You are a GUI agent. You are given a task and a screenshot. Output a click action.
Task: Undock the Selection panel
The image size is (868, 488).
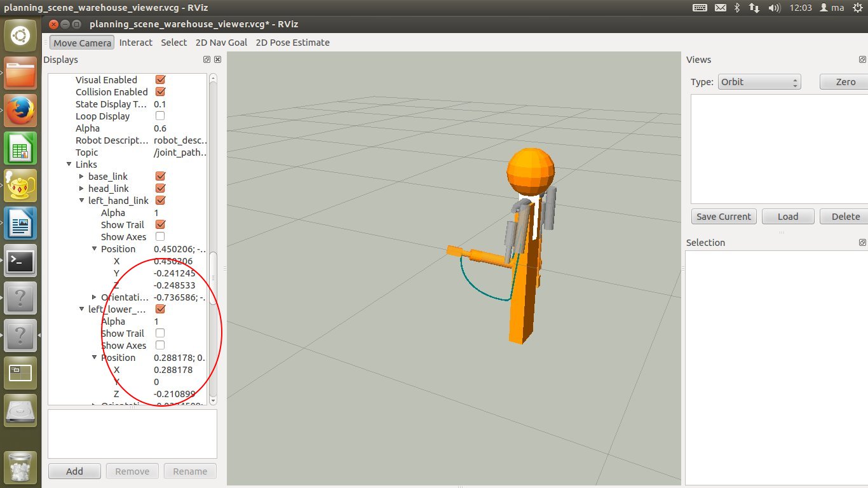[x=862, y=243]
